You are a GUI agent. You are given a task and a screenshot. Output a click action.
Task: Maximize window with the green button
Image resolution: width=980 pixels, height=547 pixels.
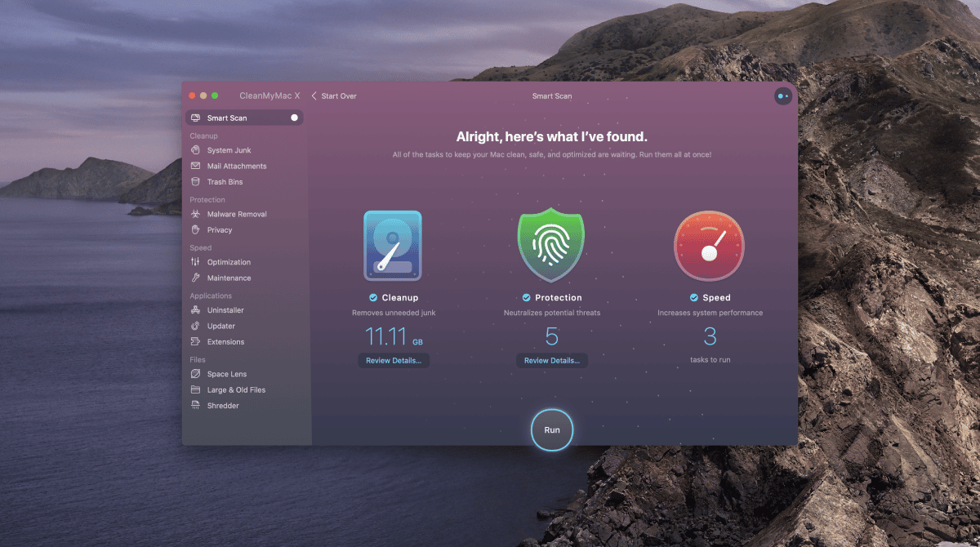(x=215, y=96)
